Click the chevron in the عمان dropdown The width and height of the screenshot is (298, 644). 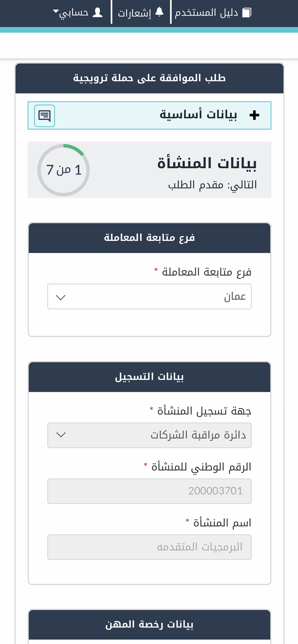click(x=61, y=297)
